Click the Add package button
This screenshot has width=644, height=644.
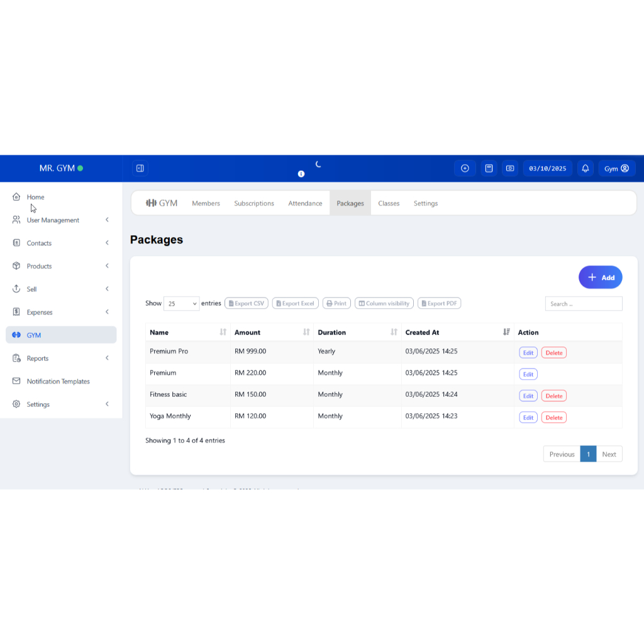[x=600, y=277]
